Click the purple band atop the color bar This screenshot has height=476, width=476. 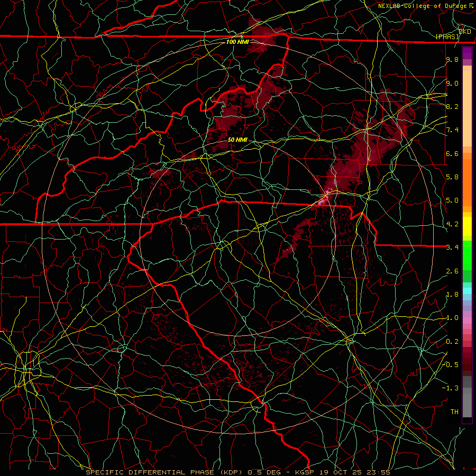[467, 53]
